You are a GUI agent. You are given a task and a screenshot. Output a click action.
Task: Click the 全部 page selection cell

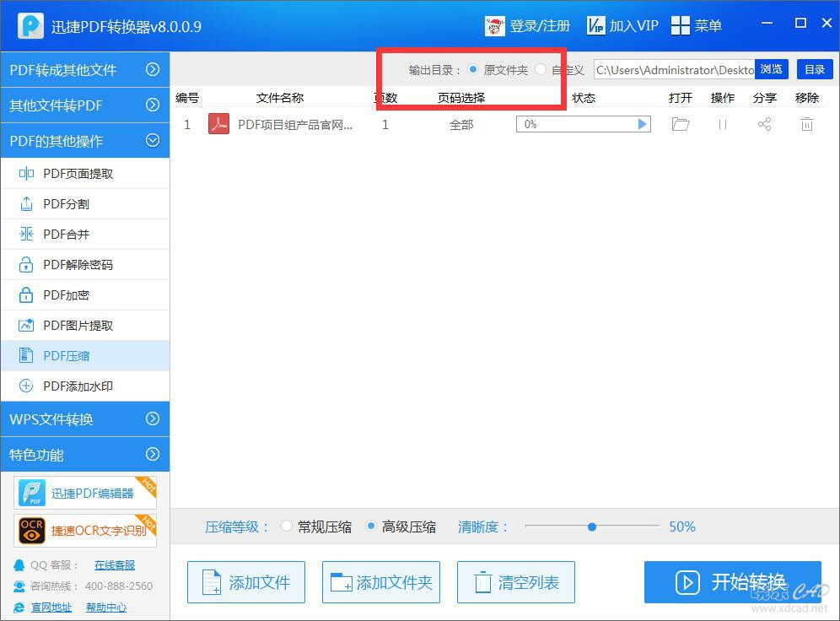[x=461, y=125]
